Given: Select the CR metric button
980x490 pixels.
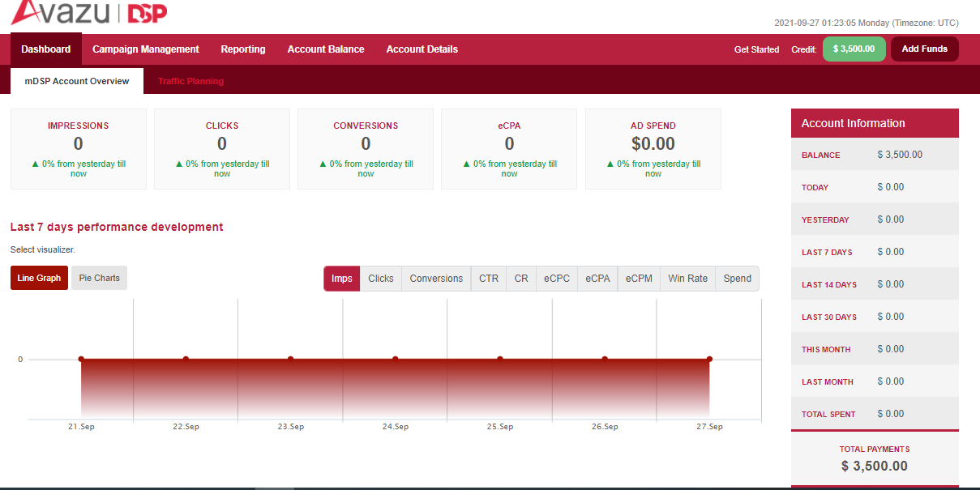Looking at the screenshot, I should pyautogui.click(x=521, y=279).
